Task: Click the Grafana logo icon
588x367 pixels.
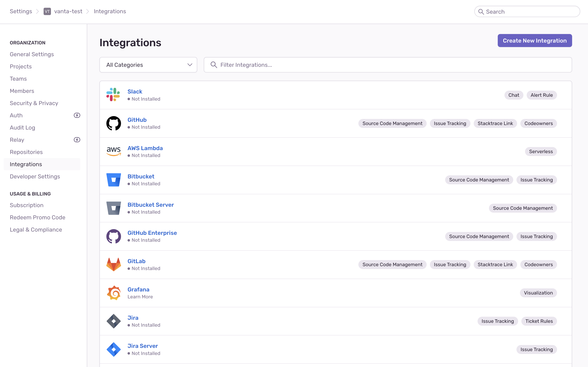Action: (x=113, y=293)
